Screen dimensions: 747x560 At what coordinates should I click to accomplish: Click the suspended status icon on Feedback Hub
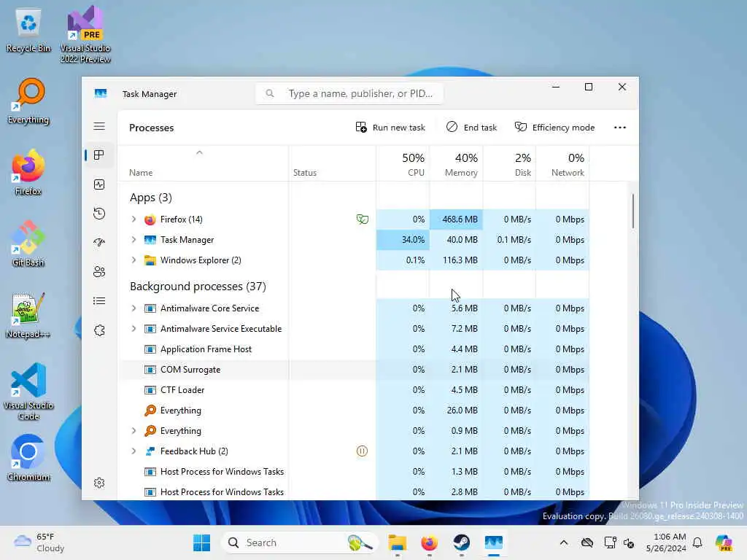[x=362, y=451]
